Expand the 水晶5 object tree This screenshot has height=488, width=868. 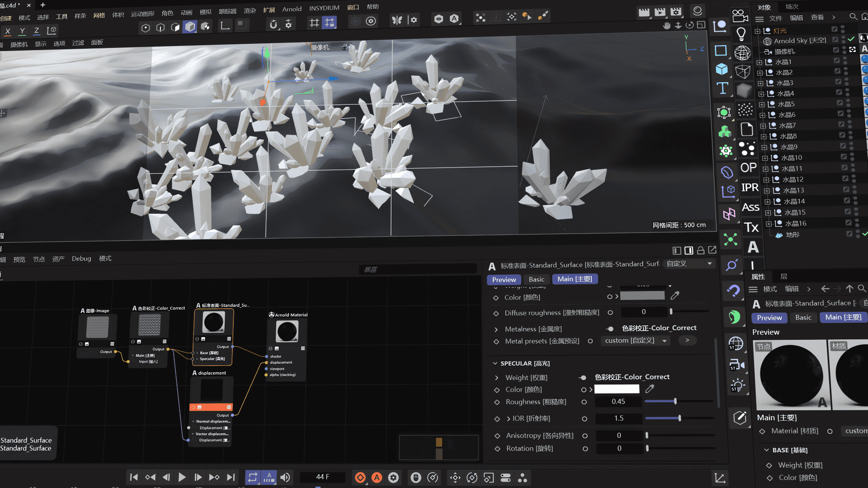tap(762, 104)
